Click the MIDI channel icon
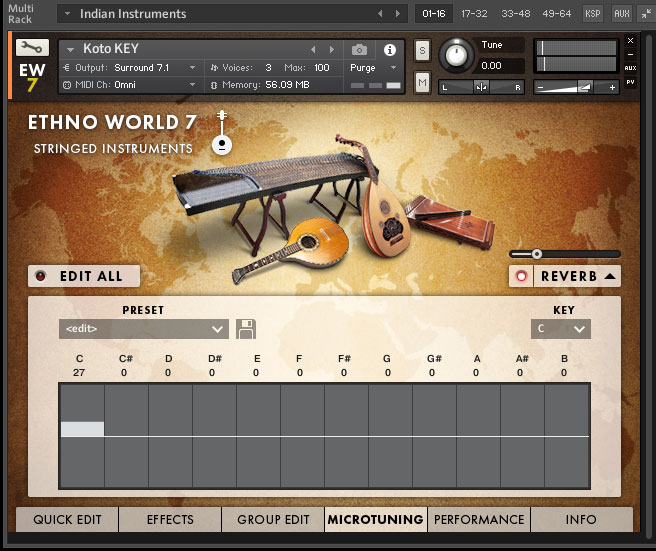This screenshot has width=656, height=551. [67, 85]
